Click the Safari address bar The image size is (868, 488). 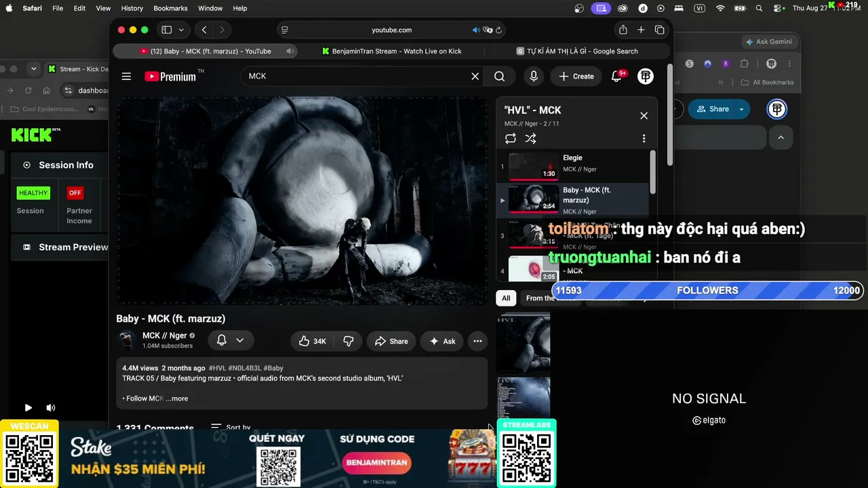point(391,30)
